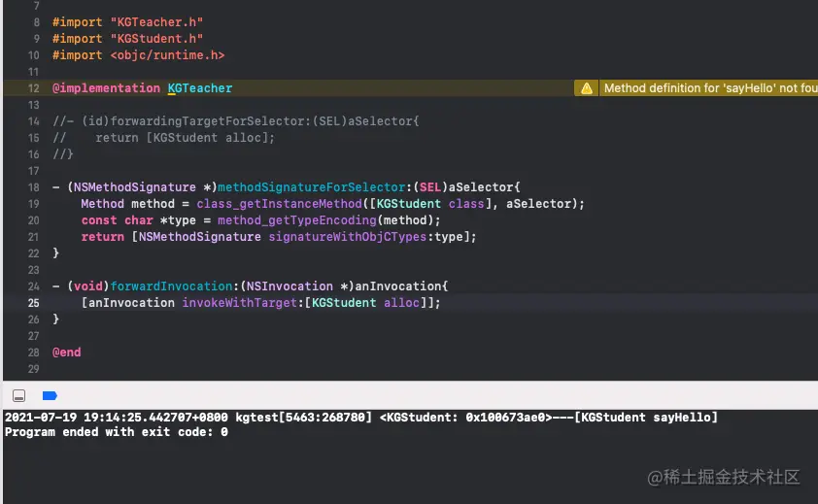Click method_getTypeEncoding function call
Screen dimensions: 818x504
coord(297,220)
